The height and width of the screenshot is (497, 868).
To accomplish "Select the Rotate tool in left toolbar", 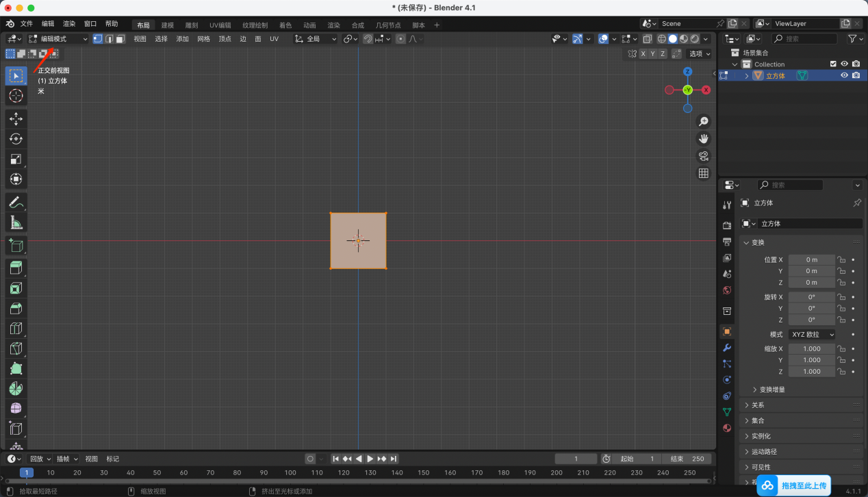I will (x=16, y=139).
